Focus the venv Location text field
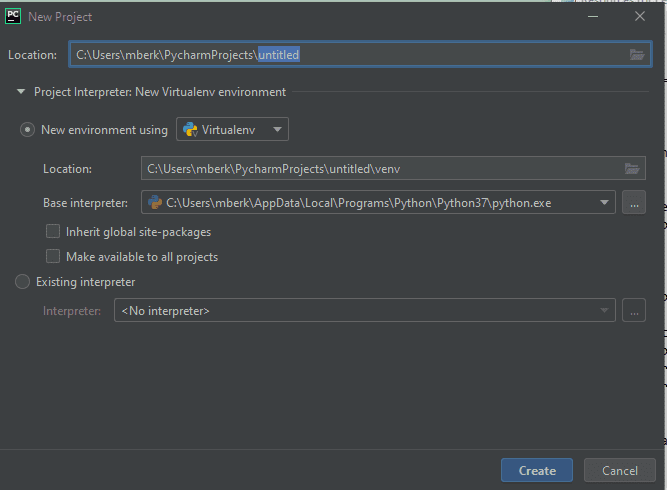Image resolution: width=667 pixels, height=490 pixels. 380,169
